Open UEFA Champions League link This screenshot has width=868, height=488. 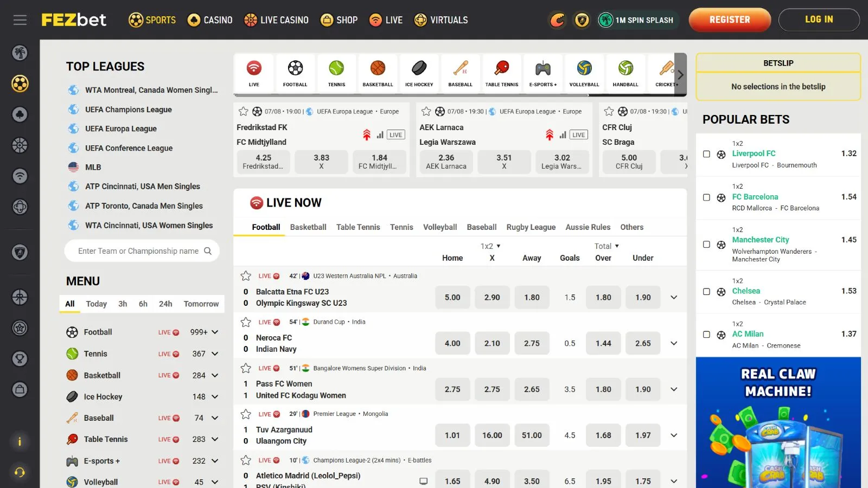pos(128,110)
